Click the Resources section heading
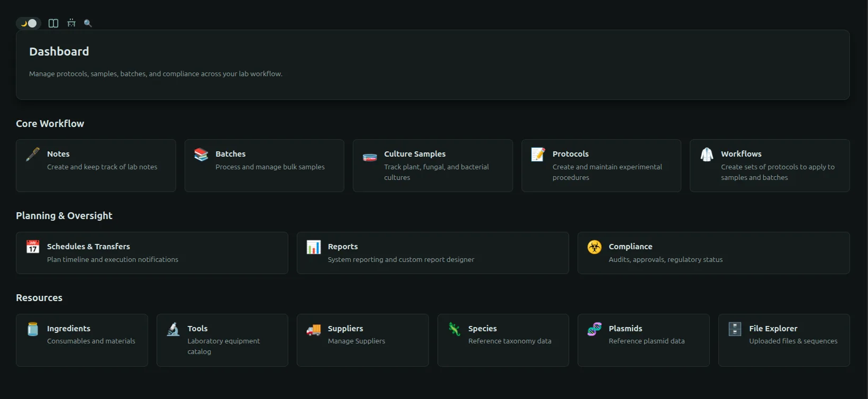Image resolution: width=868 pixels, height=399 pixels. 39,297
